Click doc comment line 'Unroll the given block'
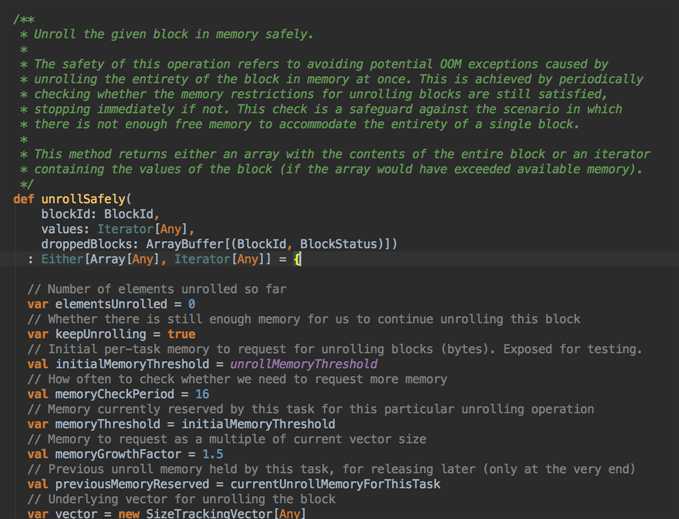This screenshot has height=519, width=679. [173, 34]
